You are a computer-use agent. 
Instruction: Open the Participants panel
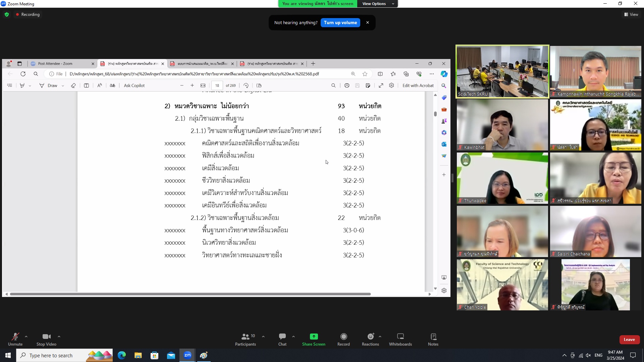point(246,339)
